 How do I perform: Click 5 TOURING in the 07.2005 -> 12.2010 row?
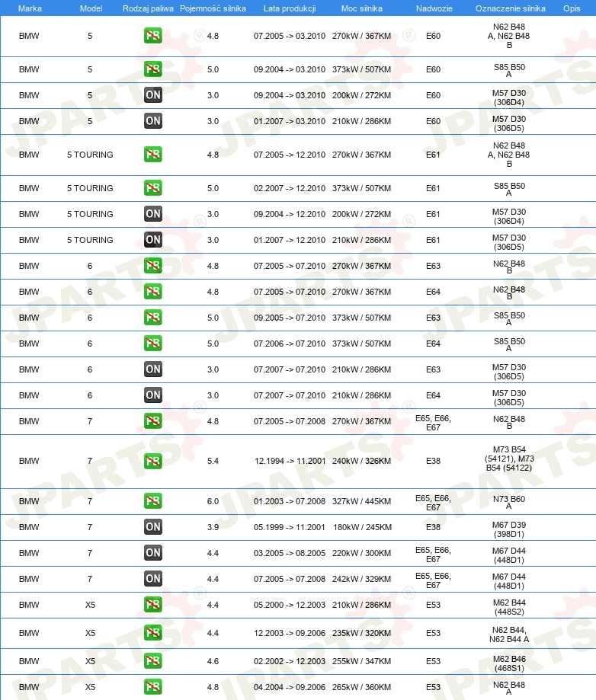[90, 155]
